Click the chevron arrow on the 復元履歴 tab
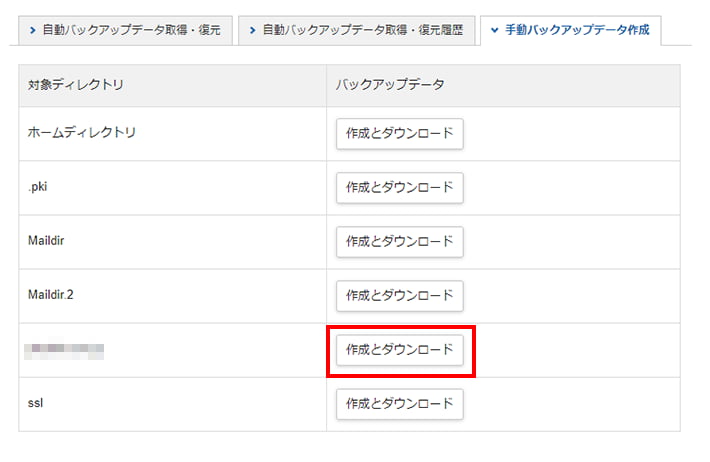 (x=253, y=31)
